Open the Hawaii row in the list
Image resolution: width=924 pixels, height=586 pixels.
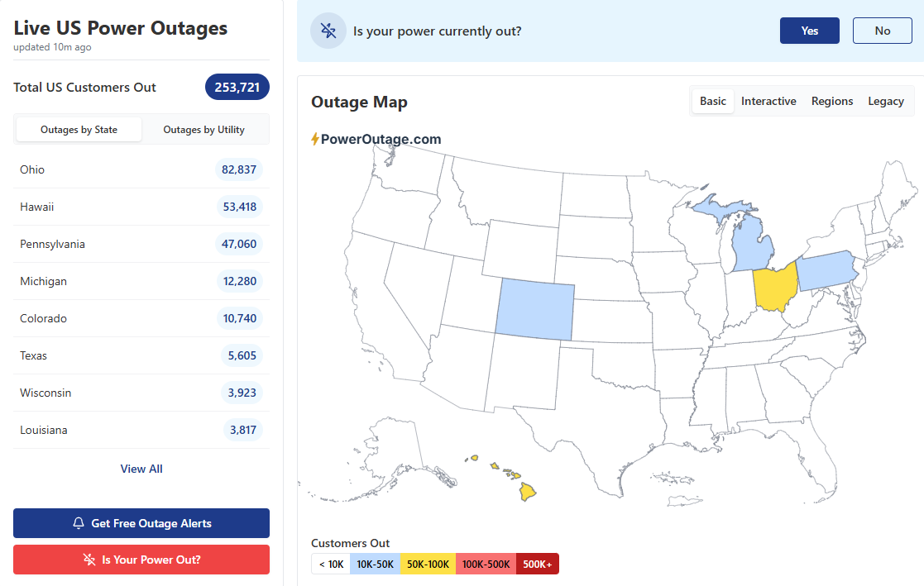pyautogui.click(x=141, y=207)
